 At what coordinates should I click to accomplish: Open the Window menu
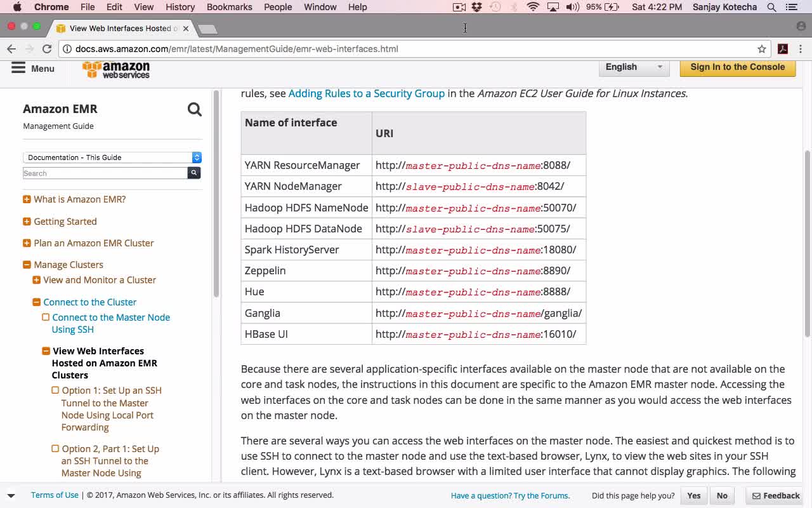coord(320,7)
